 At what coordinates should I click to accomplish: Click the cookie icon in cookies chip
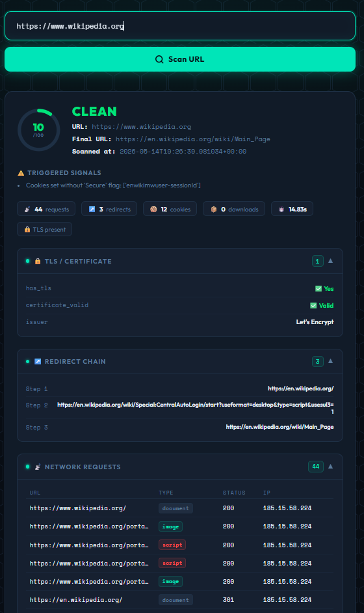153,209
